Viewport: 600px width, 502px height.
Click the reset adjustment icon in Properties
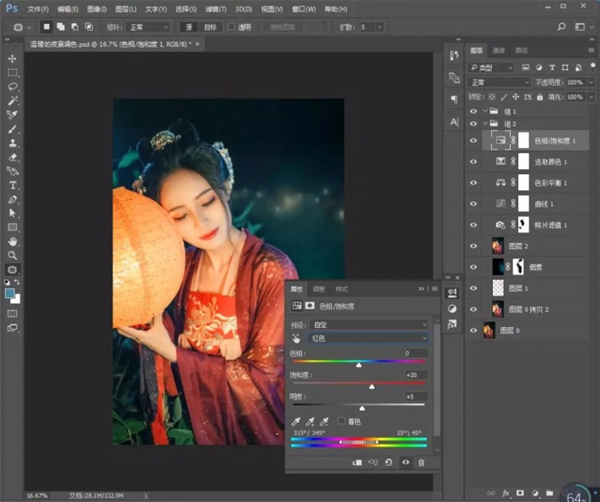click(389, 462)
